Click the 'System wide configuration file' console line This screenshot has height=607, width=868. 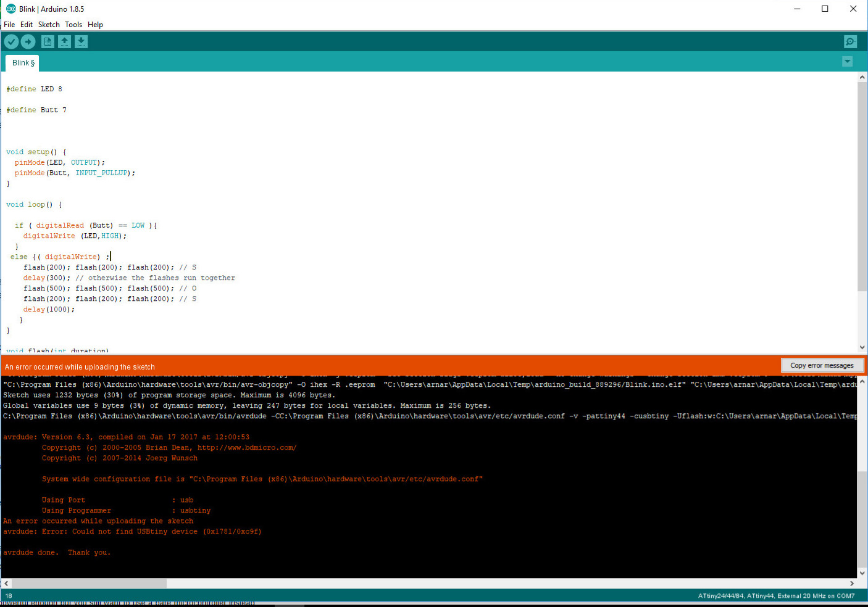[262, 479]
